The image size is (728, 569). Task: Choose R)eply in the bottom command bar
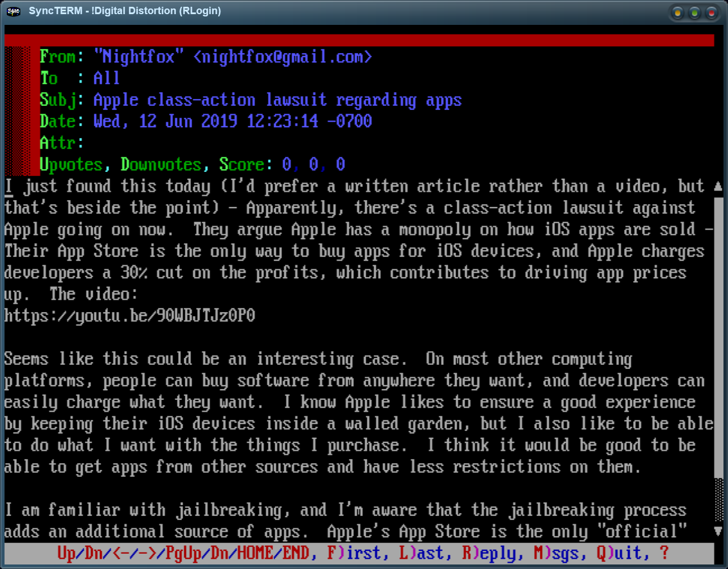click(489, 553)
